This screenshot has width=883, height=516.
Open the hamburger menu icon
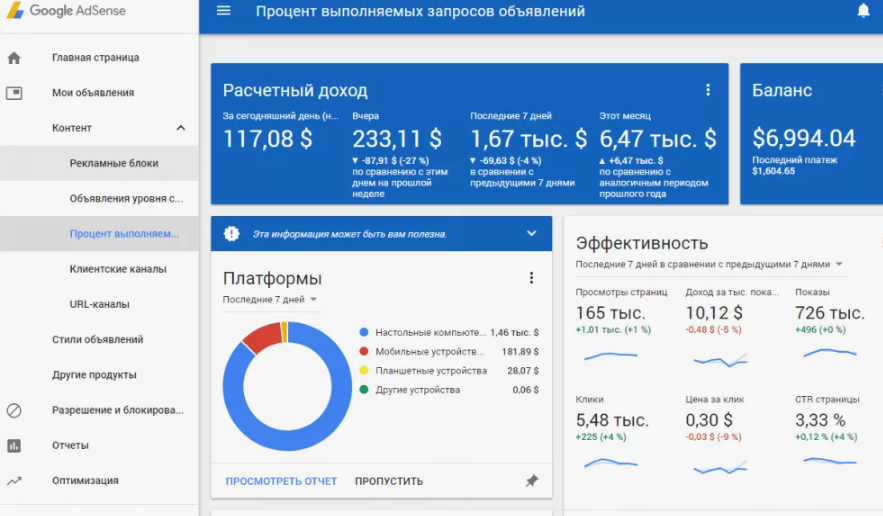(224, 11)
